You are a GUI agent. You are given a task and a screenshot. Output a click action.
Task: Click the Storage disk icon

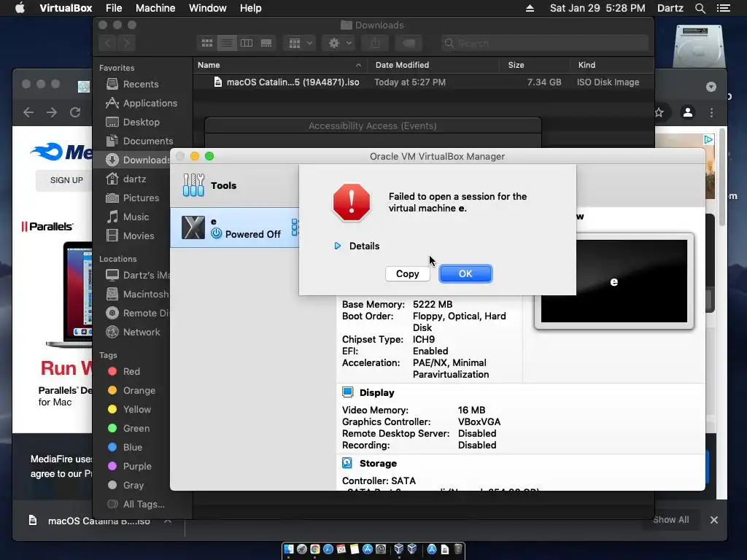point(347,463)
